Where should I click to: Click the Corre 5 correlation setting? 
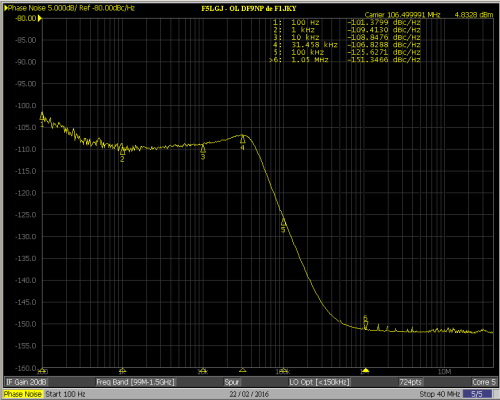tap(484, 382)
